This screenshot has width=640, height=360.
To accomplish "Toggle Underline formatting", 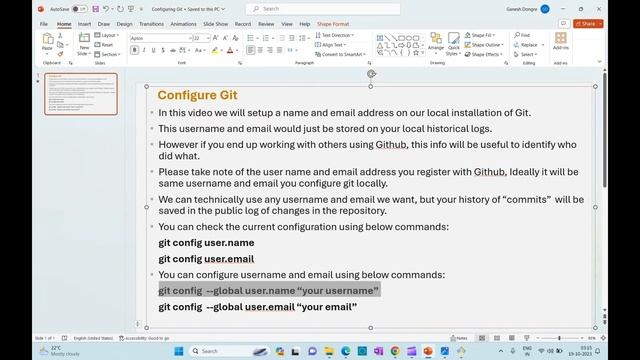I will pyautogui.click(x=153, y=50).
